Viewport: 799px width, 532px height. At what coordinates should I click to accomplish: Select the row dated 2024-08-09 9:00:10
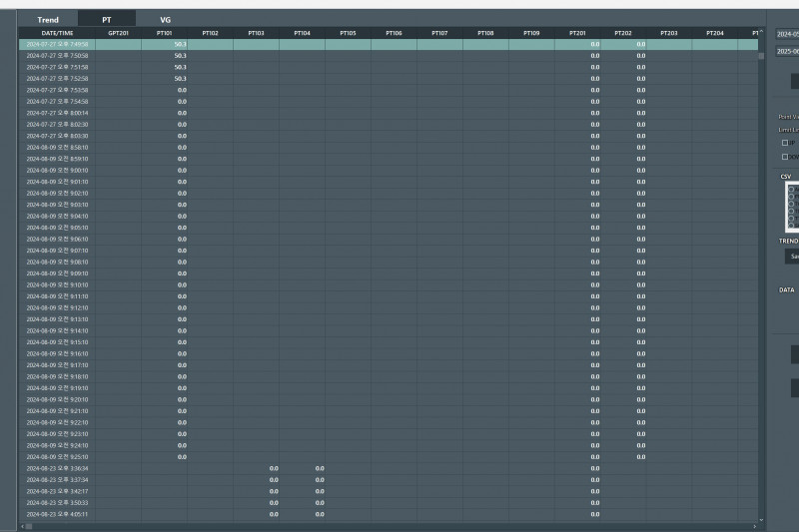click(57, 171)
